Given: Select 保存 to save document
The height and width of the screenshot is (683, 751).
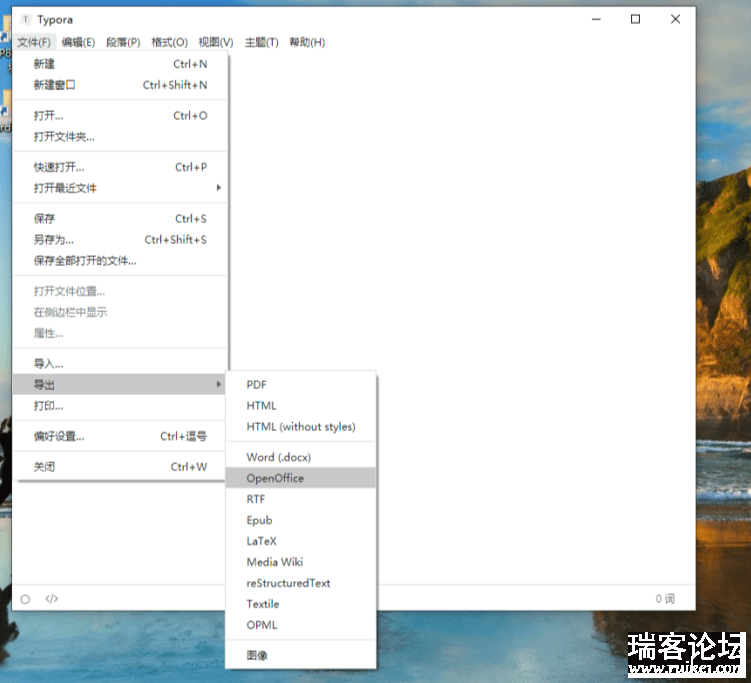Looking at the screenshot, I should pyautogui.click(x=120, y=219).
